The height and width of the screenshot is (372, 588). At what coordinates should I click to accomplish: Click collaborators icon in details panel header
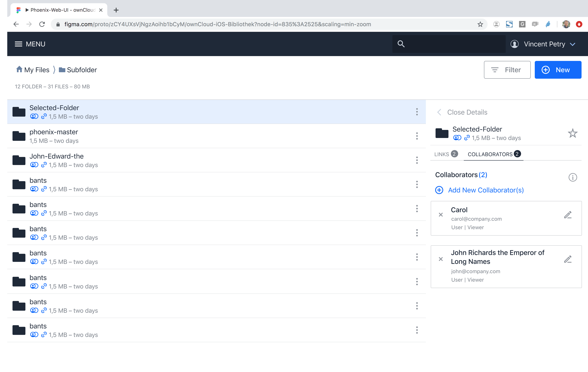(x=457, y=138)
